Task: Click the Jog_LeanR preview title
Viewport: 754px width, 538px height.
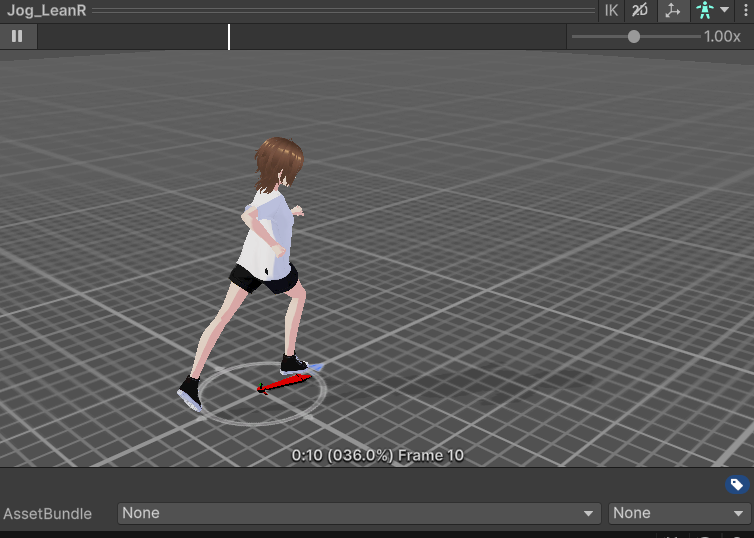Action: [x=47, y=10]
